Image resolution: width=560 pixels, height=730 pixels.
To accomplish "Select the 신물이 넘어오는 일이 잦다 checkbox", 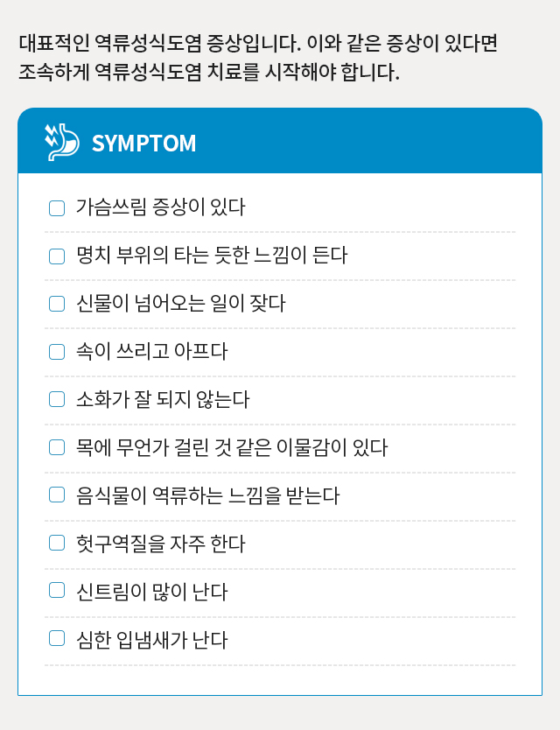I will [57, 305].
